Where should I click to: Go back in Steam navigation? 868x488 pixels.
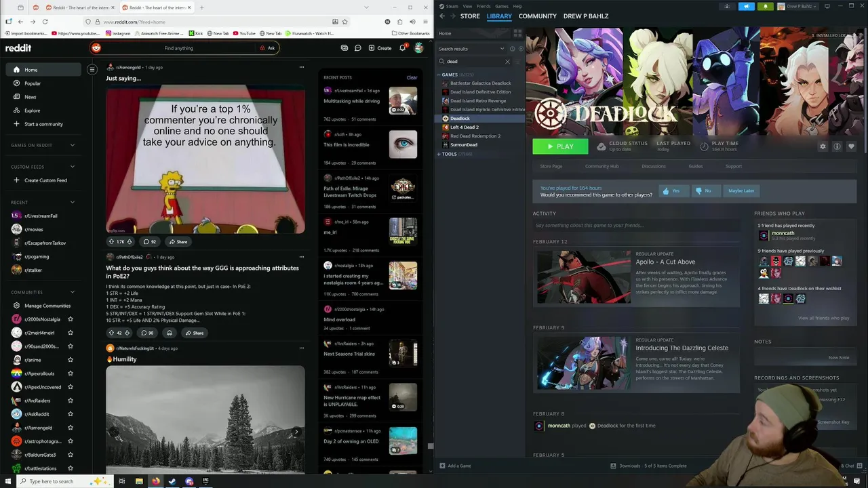pos(442,16)
